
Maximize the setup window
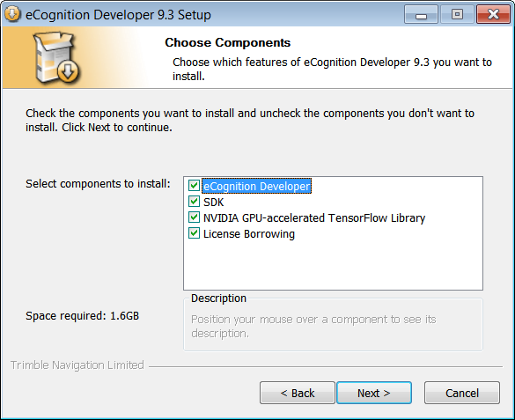click(457, 14)
